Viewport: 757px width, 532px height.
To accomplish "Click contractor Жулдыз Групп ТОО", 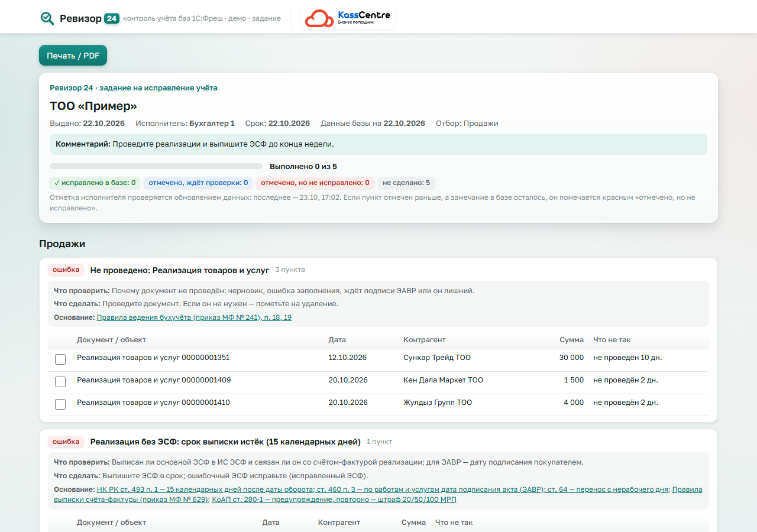I will coord(438,403).
